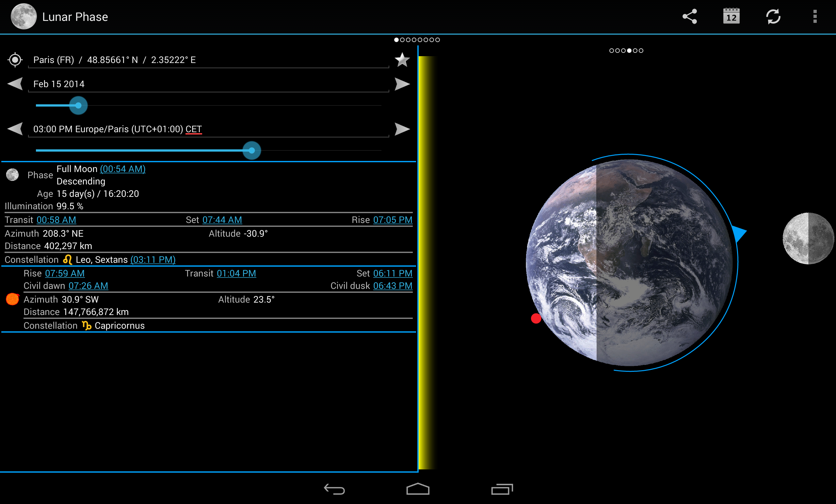Screen dimensions: 836x504
Task: Click the time-of-day slider handle
Action: coord(251,150)
